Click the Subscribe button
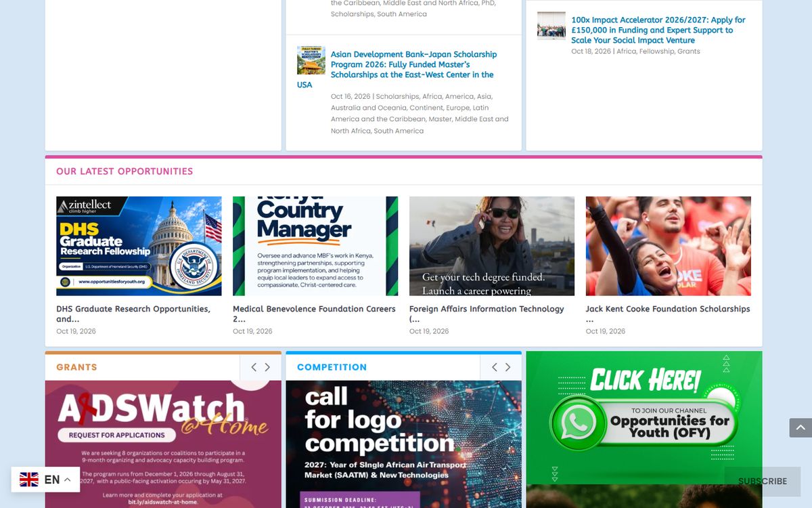This screenshot has width=812, height=508. (x=763, y=481)
